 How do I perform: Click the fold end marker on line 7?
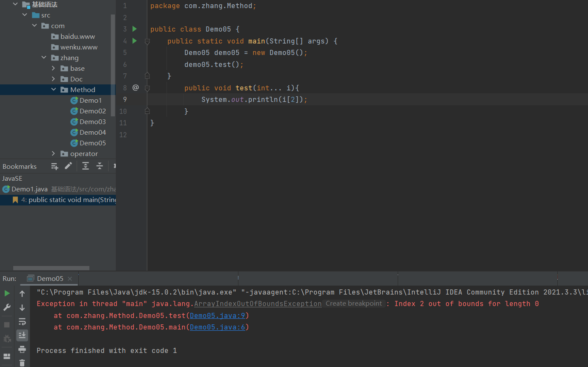click(147, 76)
